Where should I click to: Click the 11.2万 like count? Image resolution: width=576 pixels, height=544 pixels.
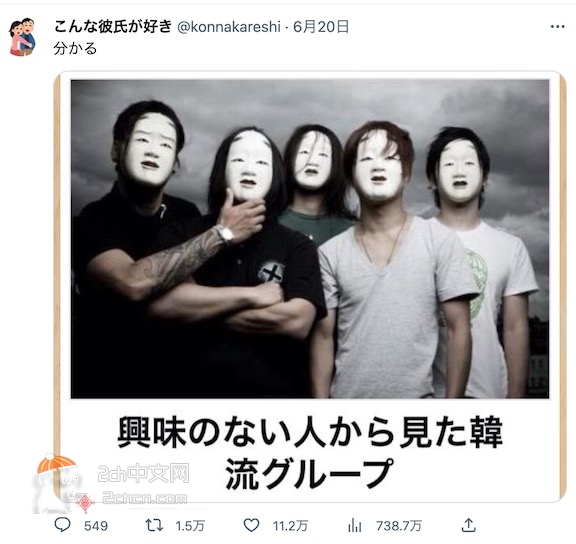point(290,526)
